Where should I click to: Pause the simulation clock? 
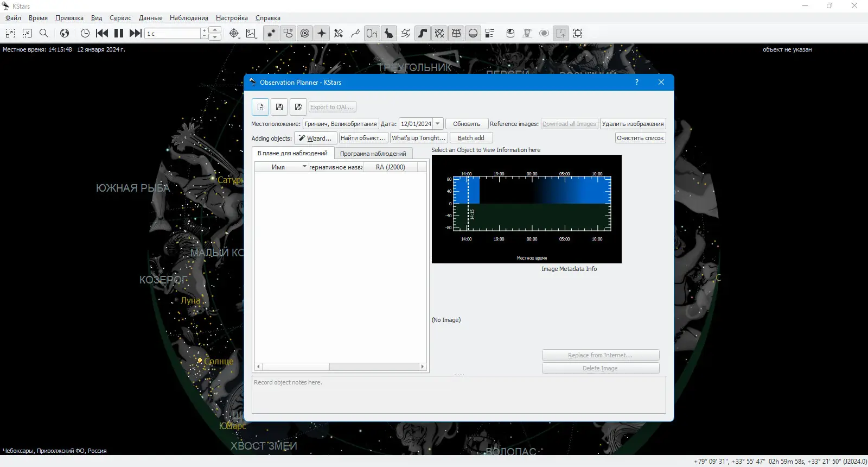point(119,33)
